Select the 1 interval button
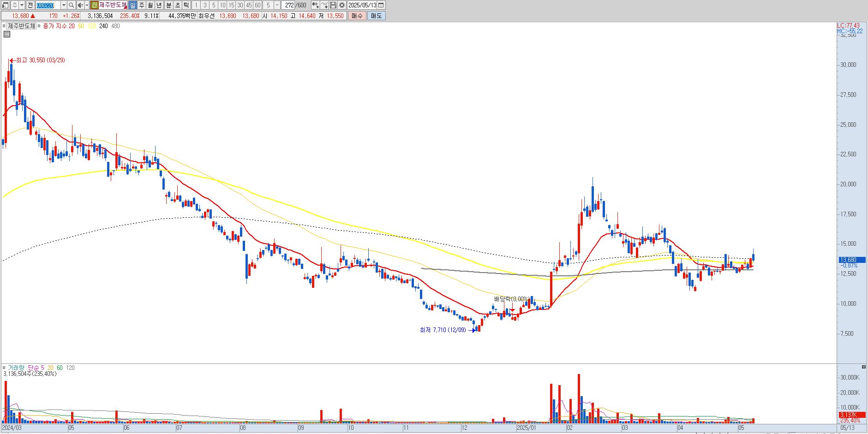This screenshot has width=868, height=434. [196, 5]
